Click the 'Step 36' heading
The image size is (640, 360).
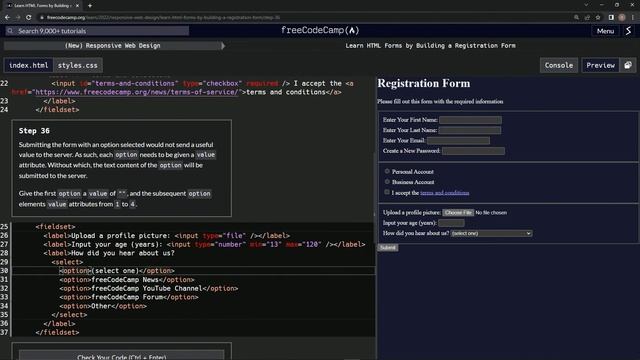[34, 131]
